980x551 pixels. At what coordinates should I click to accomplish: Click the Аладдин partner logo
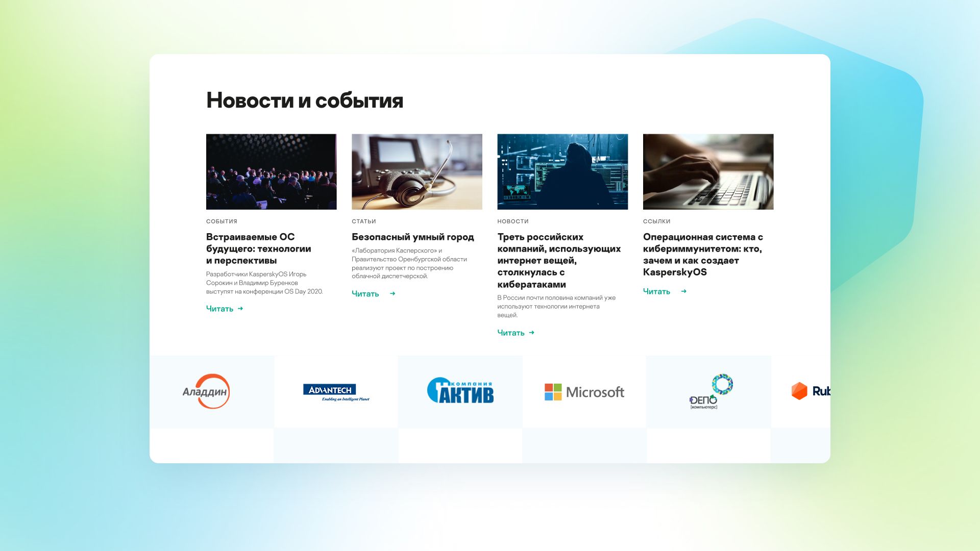point(206,391)
